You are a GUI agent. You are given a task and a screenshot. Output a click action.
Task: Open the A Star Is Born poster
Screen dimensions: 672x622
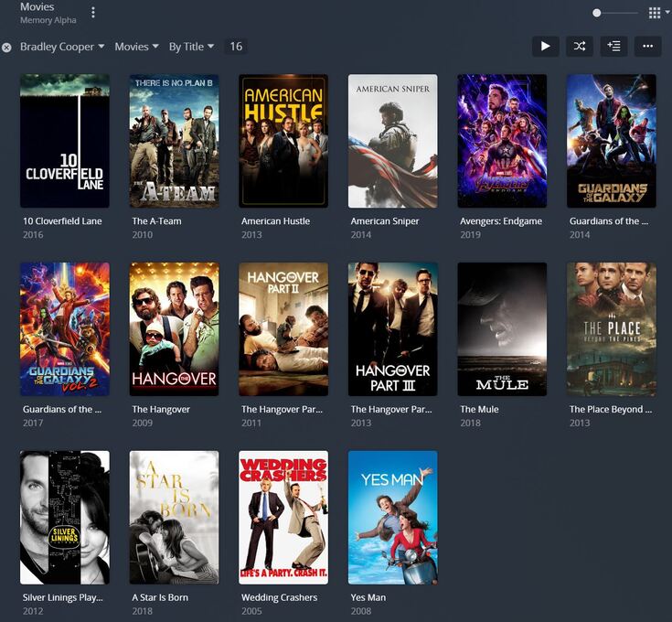(x=174, y=518)
